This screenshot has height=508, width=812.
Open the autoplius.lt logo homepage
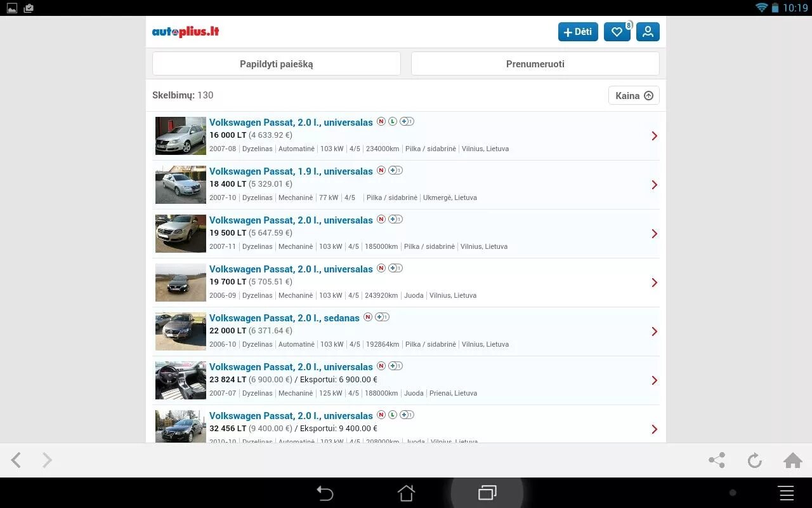coord(185,32)
